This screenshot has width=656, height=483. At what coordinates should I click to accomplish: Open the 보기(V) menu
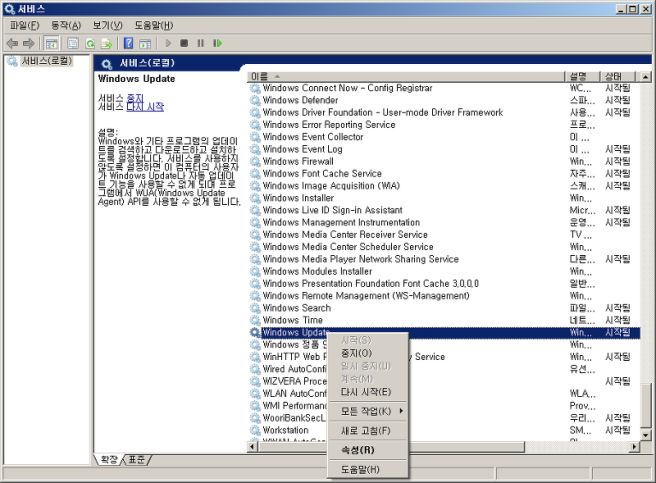pos(108,26)
